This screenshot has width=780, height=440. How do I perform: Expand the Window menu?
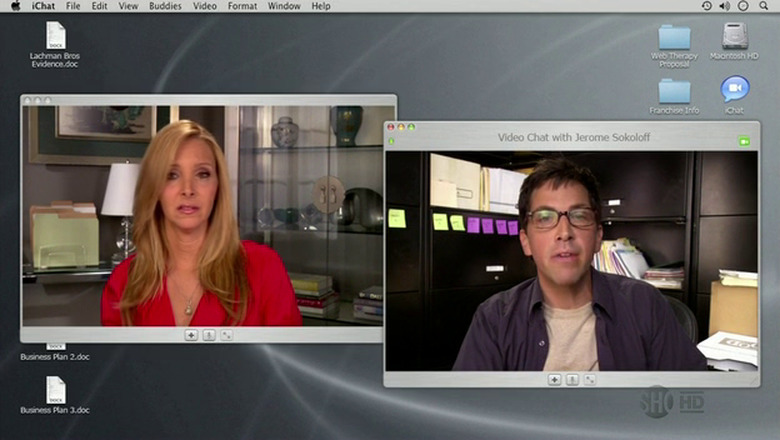pos(284,6)
